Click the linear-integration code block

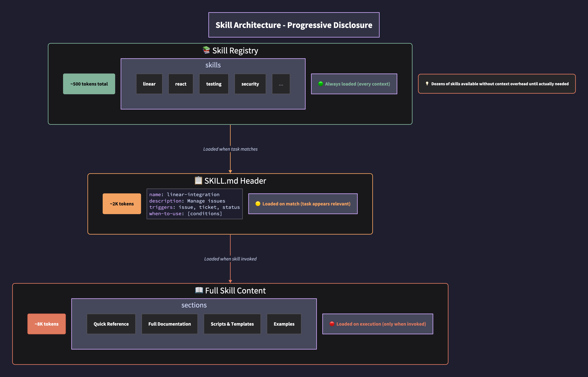click(194, 204)
